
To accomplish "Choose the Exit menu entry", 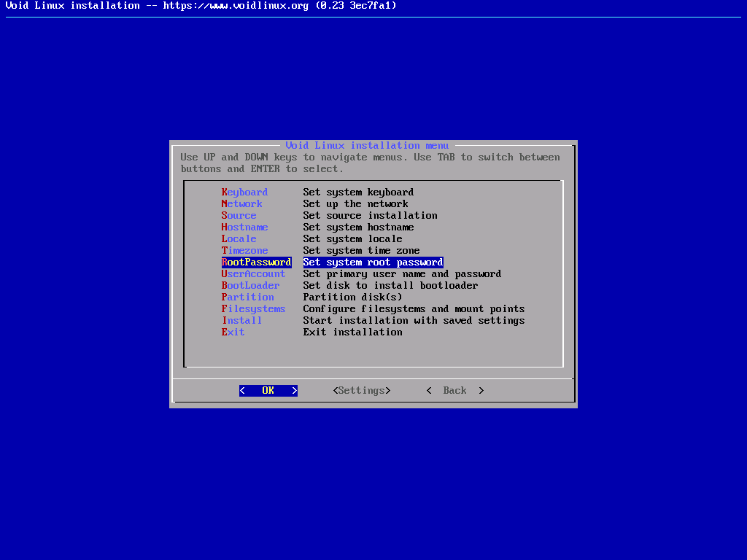I will (x=233, y=332).
